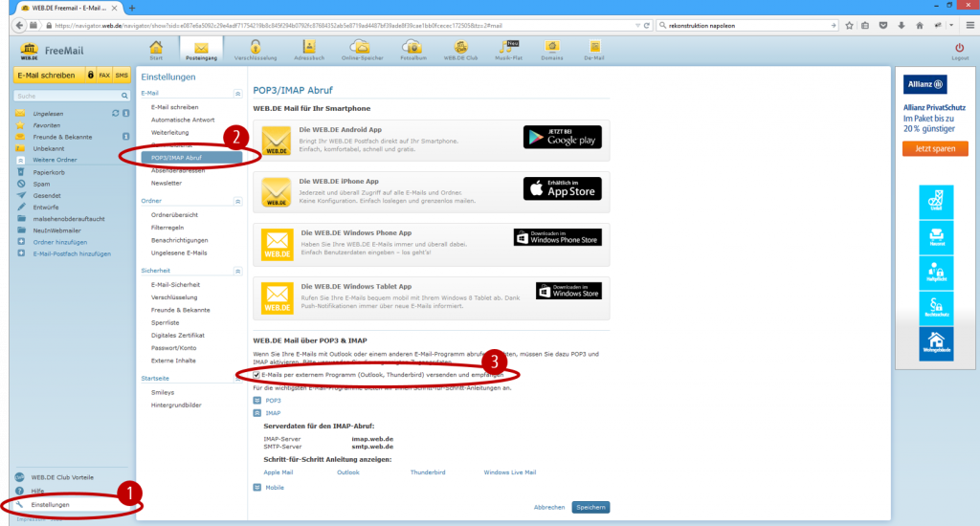Click the search magnifier icon in Suche field

pyautogui.click(x=125, y=96)
